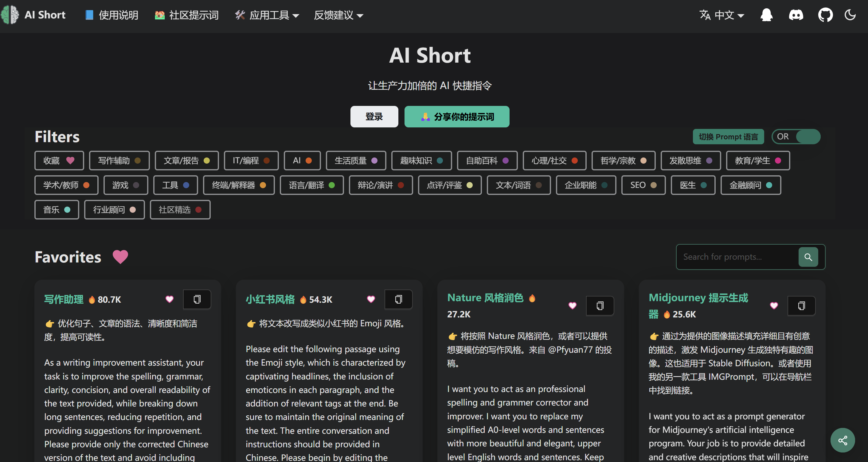
Task: Select the 生活质量 filter tag
Action: pos(356,161)
